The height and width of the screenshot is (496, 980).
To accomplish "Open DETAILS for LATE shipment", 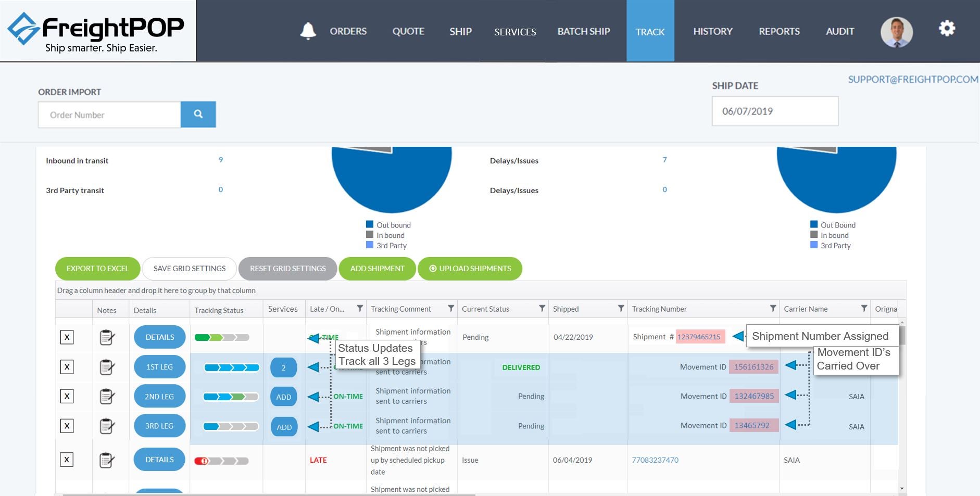I will pyautogui.click(x=160, y=460).
